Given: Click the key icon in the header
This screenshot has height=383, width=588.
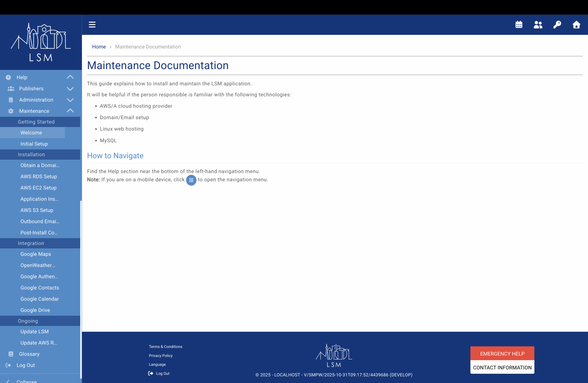Looking at the screenshot, I should pos(557,25).
